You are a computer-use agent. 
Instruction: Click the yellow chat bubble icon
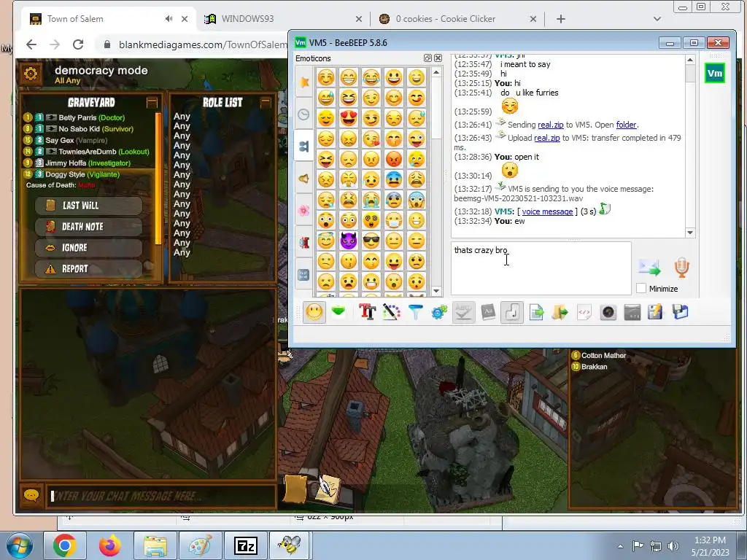point(31,496)
